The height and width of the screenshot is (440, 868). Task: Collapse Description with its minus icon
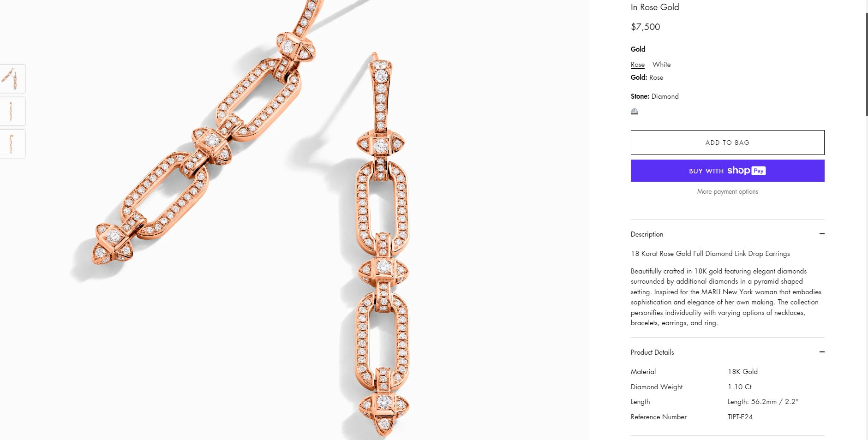[822, 234]
